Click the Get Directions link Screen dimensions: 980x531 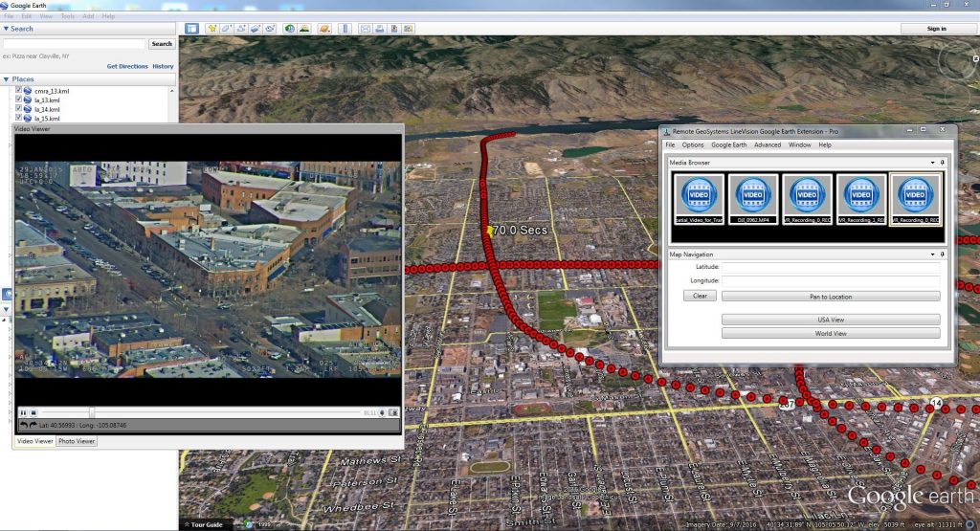coord(127,66)
